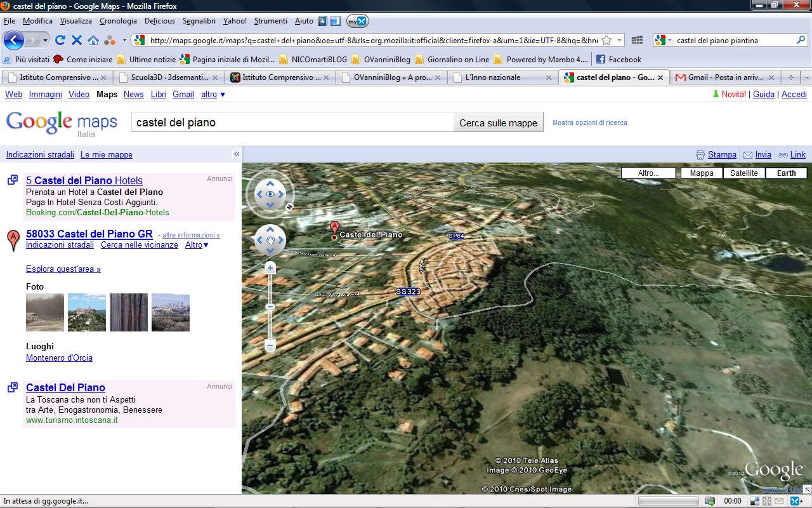The width and height of the screenshot is (812, 508).
Task: Go back with the browser Back arrow
Action: coord(14,40)
